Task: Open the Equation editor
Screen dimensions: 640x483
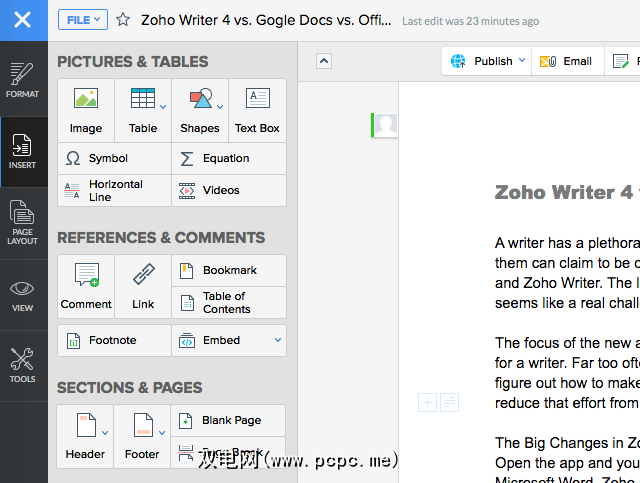Action: (x=229, y=158)
